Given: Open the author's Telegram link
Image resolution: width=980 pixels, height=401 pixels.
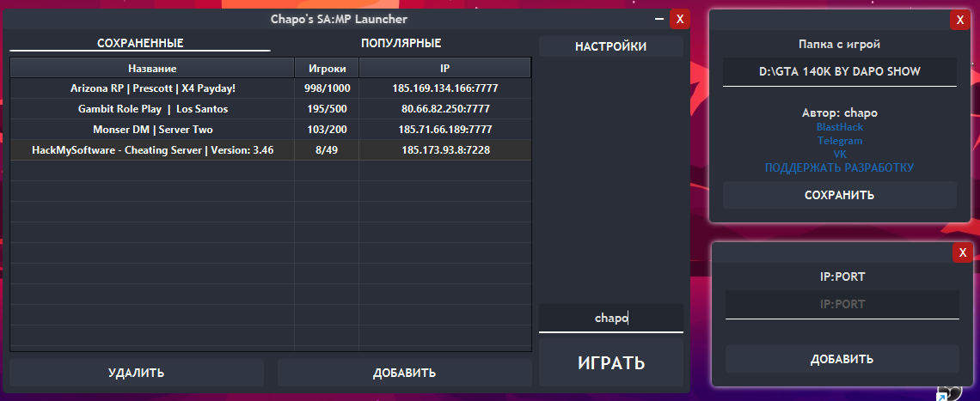Looking at the screenshot, I should (839, 141).
